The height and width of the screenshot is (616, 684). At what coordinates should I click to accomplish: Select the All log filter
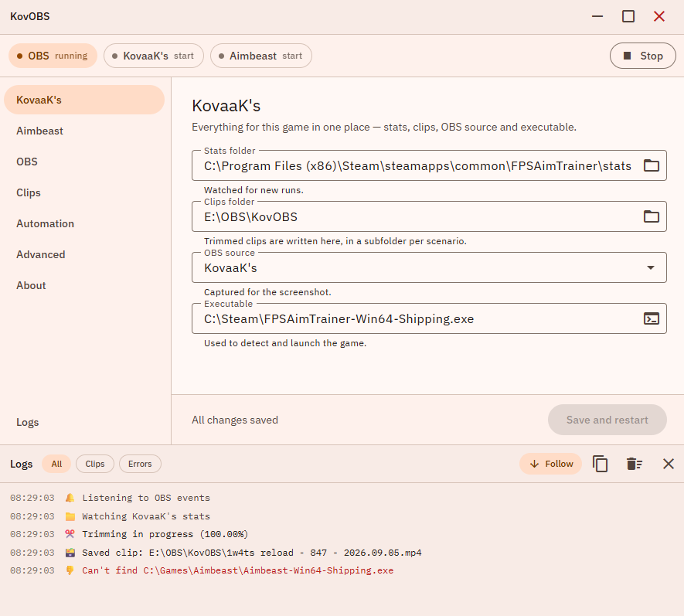coord(56,464)
